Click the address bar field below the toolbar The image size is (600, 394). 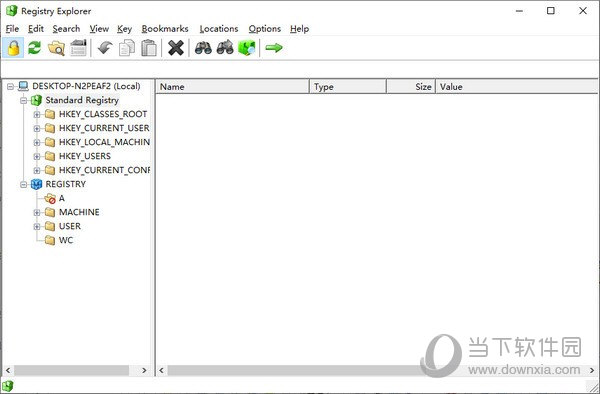point(300,69)
